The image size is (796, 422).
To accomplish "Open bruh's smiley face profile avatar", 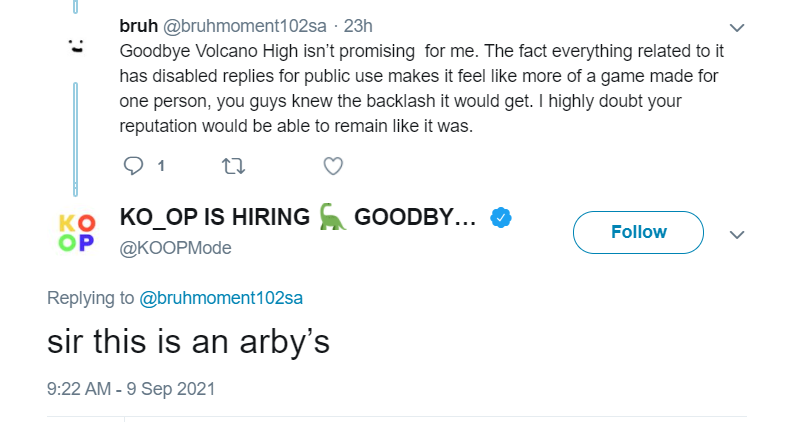I will click(76, 47).
